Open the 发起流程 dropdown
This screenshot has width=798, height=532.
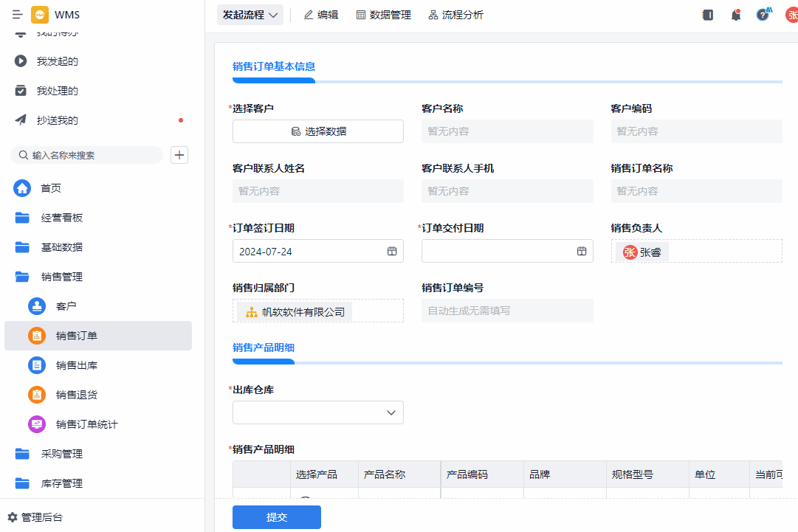[x=250, y=15]
